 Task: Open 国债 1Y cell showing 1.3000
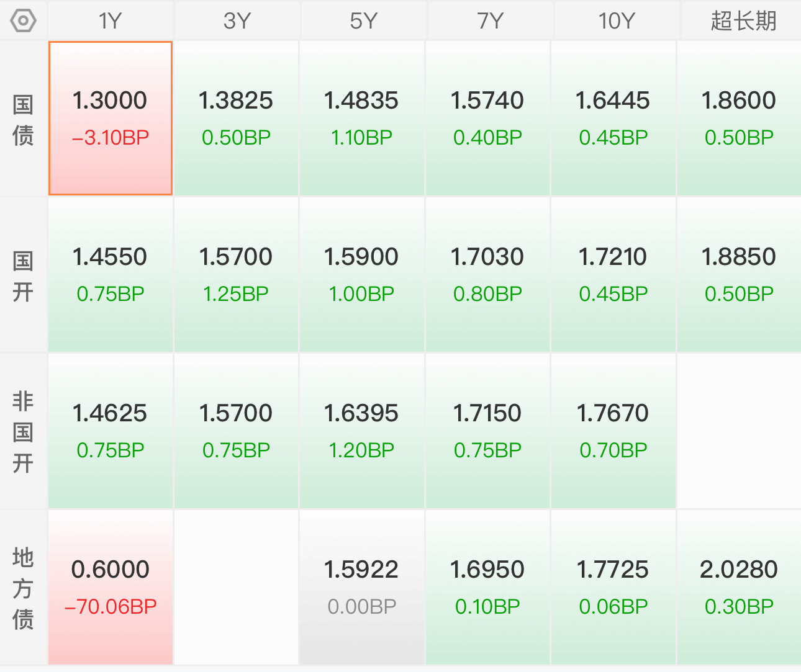tap(111, 119)
